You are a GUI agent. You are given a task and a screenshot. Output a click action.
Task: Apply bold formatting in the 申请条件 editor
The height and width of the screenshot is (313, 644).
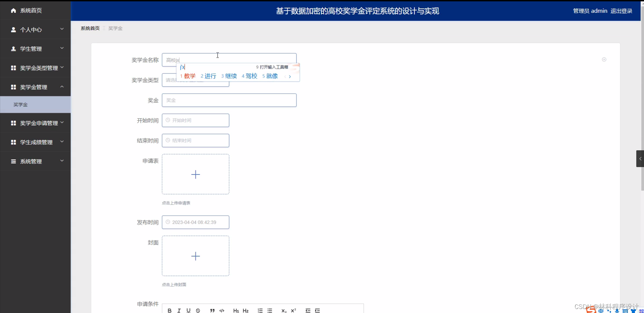pyautogui.click(x=169, y=310)
